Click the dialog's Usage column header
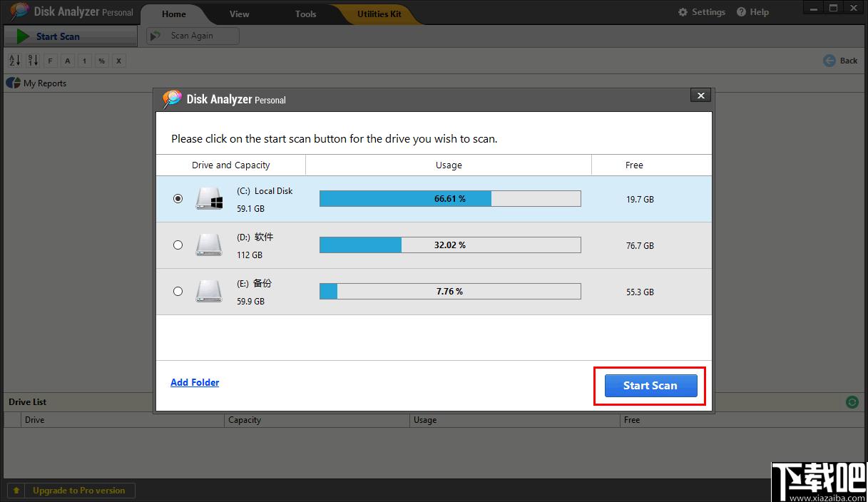Screen dimensions: 868x502 [x=449, y=165]
